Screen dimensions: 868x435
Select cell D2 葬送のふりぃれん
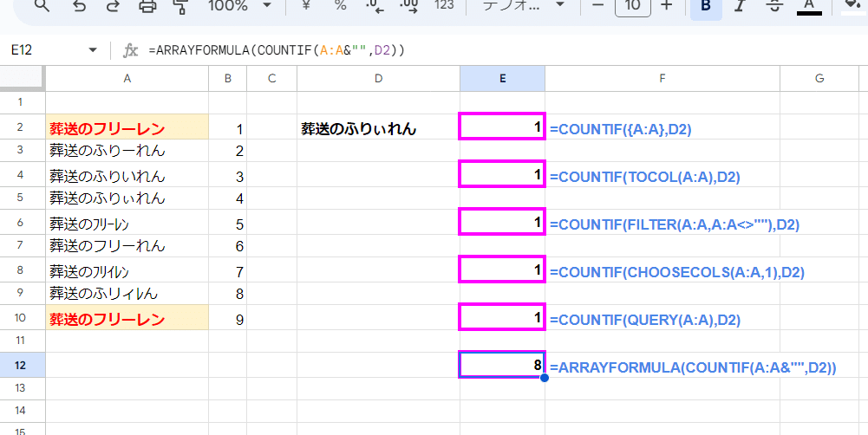378,127
